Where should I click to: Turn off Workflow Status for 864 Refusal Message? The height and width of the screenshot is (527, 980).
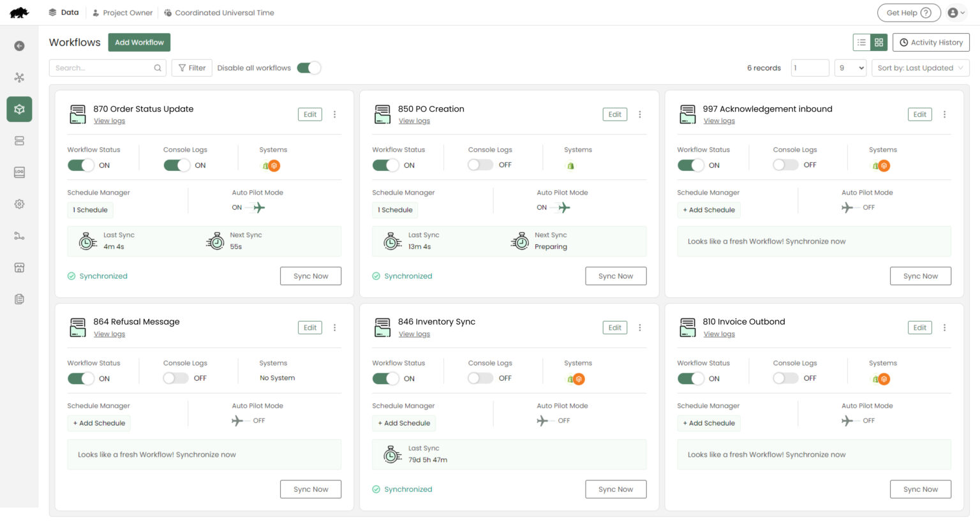80,378
